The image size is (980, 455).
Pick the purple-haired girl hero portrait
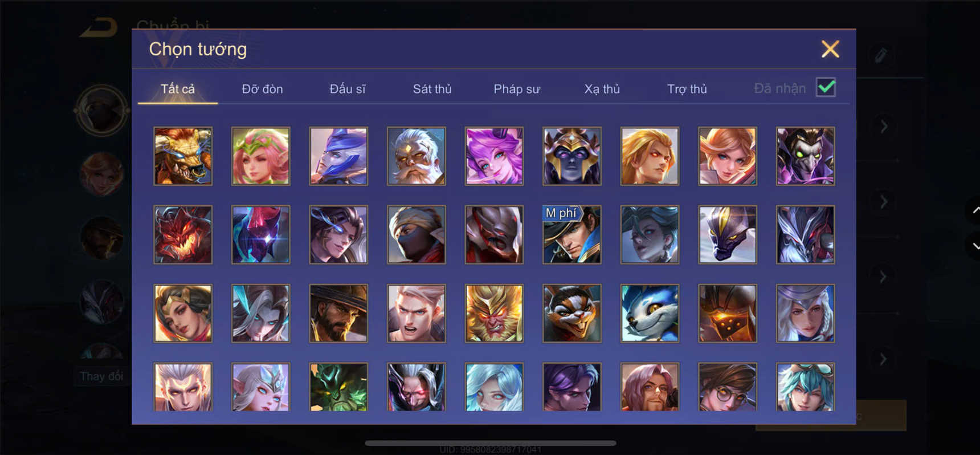[494, 156]
